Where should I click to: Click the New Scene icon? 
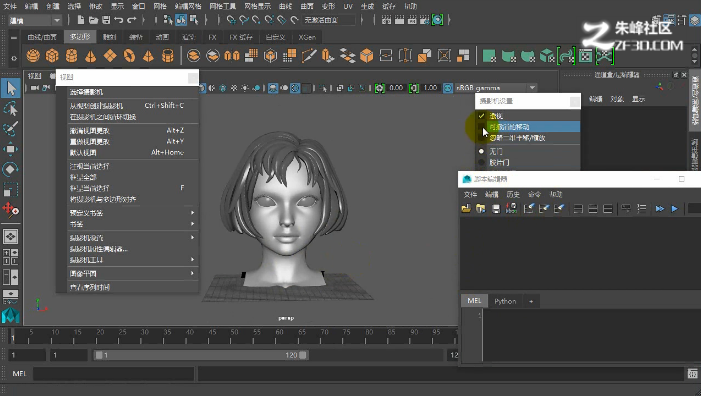81,20
